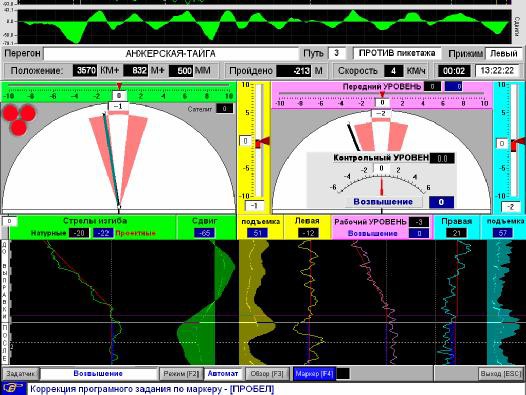Click the -1 box under yellow lifting scale

coord(254,206)
